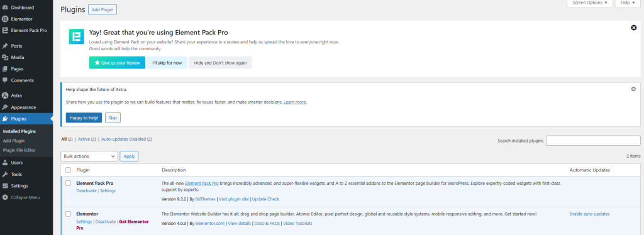Click the Element Pack Pro sidebar icon

(x=5, y=30)
